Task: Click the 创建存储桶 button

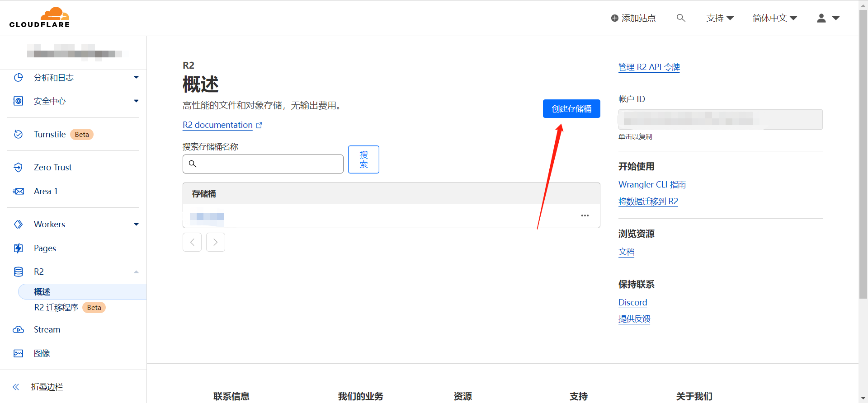Action: [571, 109]
